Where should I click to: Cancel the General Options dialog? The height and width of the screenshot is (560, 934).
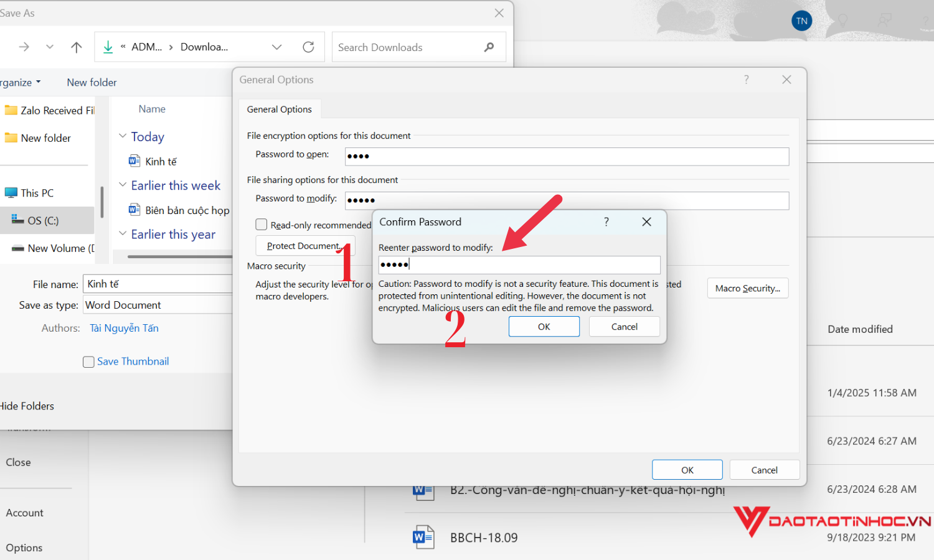click(765, 470)
